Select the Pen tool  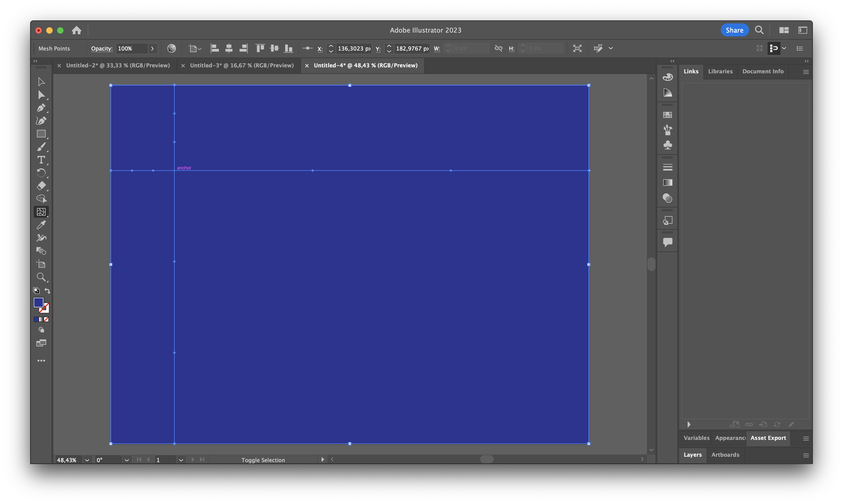coord(41,108)
